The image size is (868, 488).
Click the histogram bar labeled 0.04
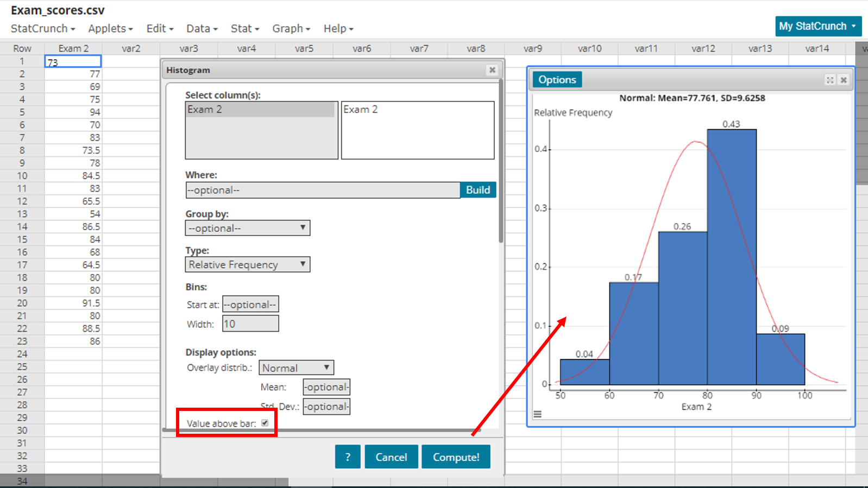tap(584, 372)
